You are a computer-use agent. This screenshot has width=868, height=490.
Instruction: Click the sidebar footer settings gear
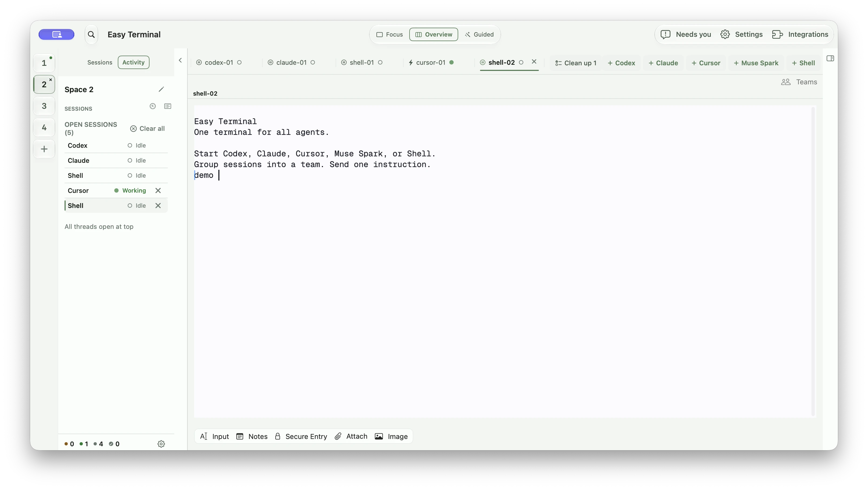[x=161, y=444]
